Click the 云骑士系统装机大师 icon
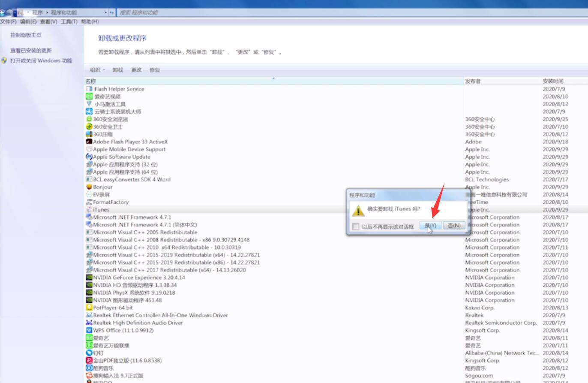The height and width of the screenshot is (383, 588). (89, 112)
